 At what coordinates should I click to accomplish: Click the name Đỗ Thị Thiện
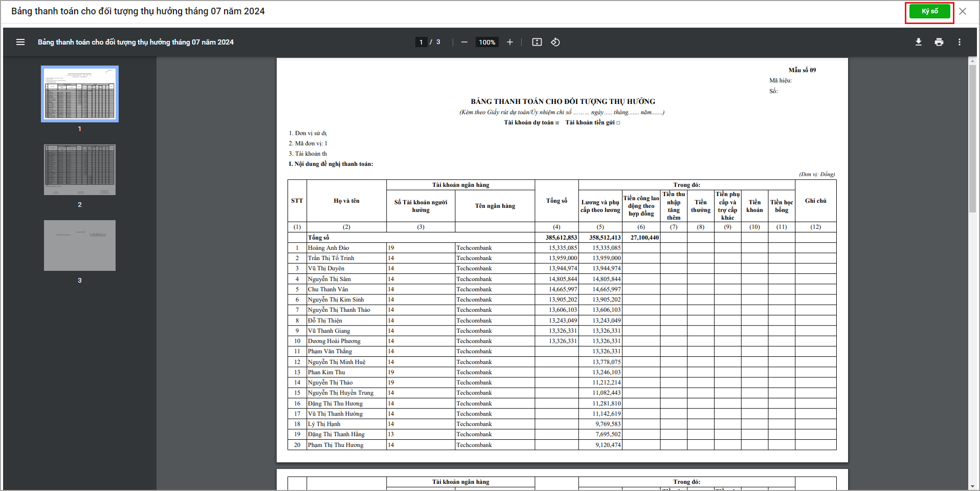(325, 321)
